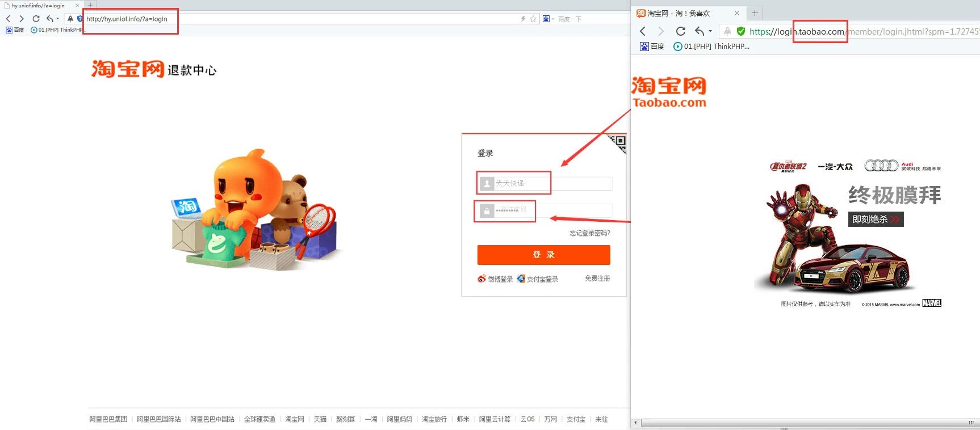Go back in the right browser window
This screenshot has height=430, width=980.
[643, 31]
